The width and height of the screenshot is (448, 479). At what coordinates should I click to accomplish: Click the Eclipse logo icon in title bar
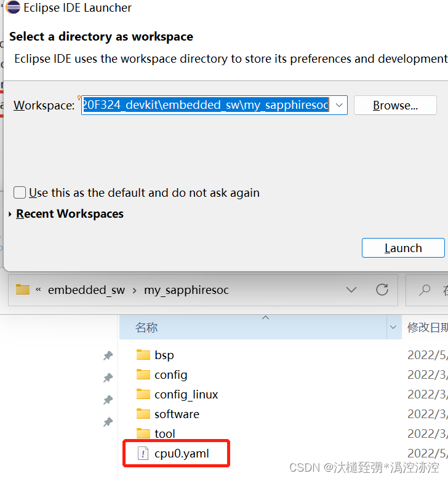[13, 7]
